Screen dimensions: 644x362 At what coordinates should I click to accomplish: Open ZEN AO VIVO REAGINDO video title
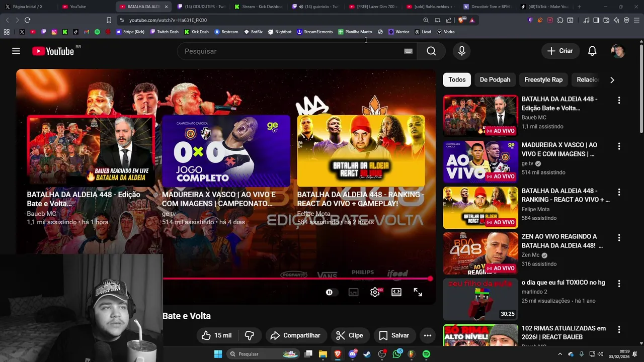pos(562,241)
